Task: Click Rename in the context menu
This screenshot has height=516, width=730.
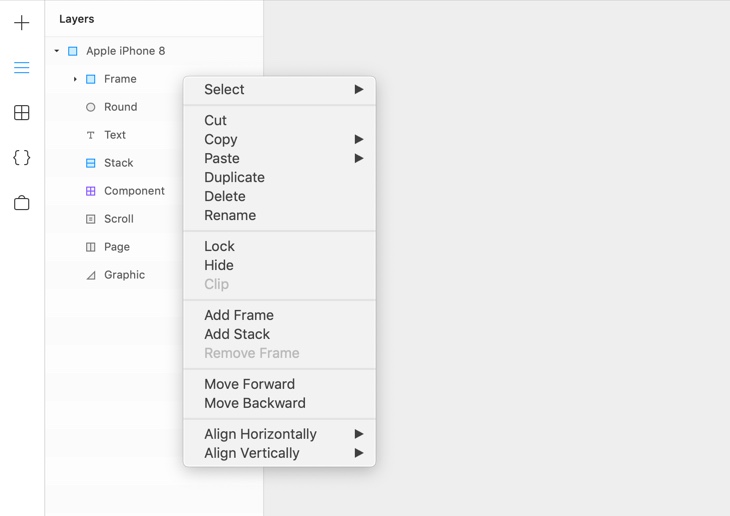Action: (x=230, y=216)
